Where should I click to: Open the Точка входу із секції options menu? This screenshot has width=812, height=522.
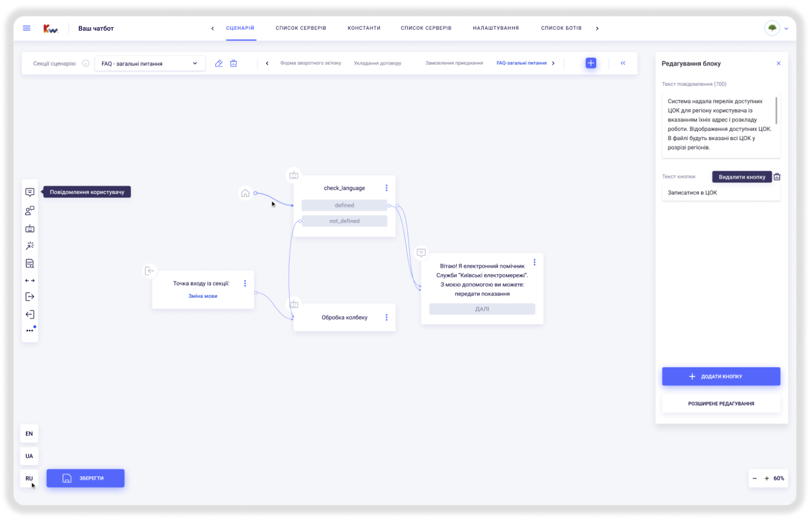(x=245, y=283)
